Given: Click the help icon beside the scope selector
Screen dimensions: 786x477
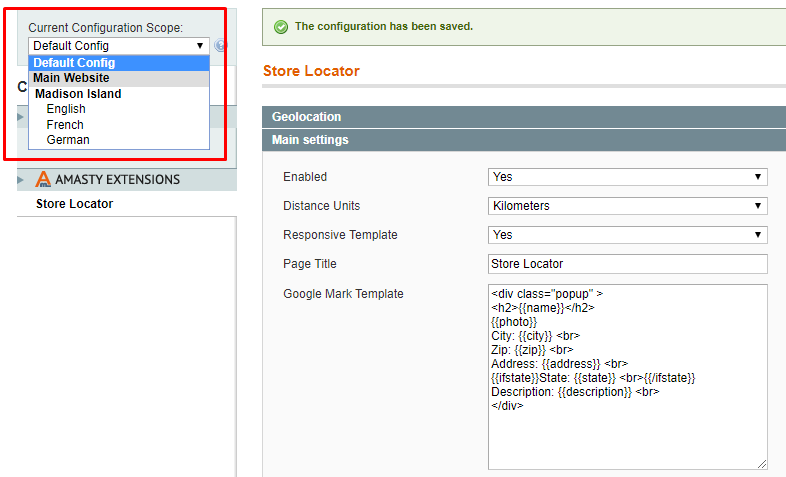Looking at the screenshot, I should point(219,45).
